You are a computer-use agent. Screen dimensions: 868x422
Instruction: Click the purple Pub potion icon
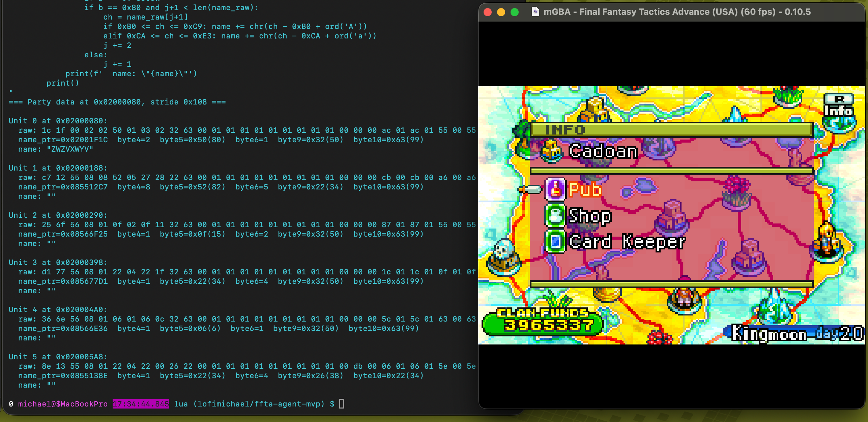[x=555, y=190]
